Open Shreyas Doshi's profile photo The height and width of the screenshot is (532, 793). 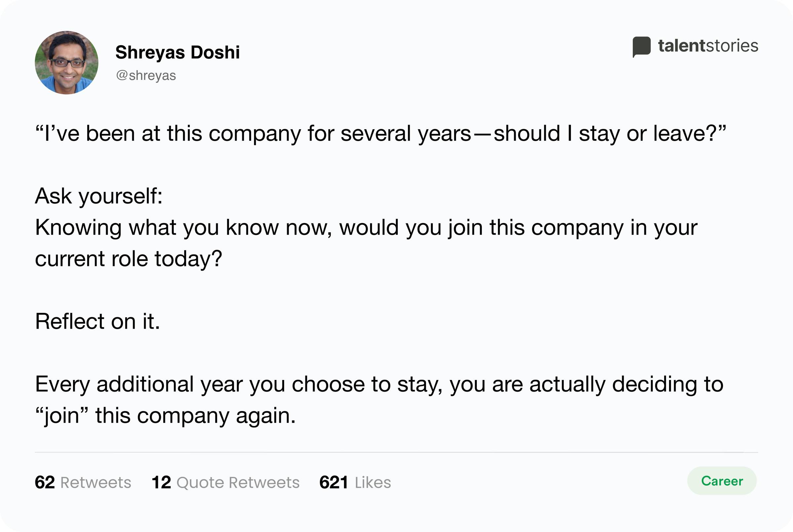(x=66, y=62)
